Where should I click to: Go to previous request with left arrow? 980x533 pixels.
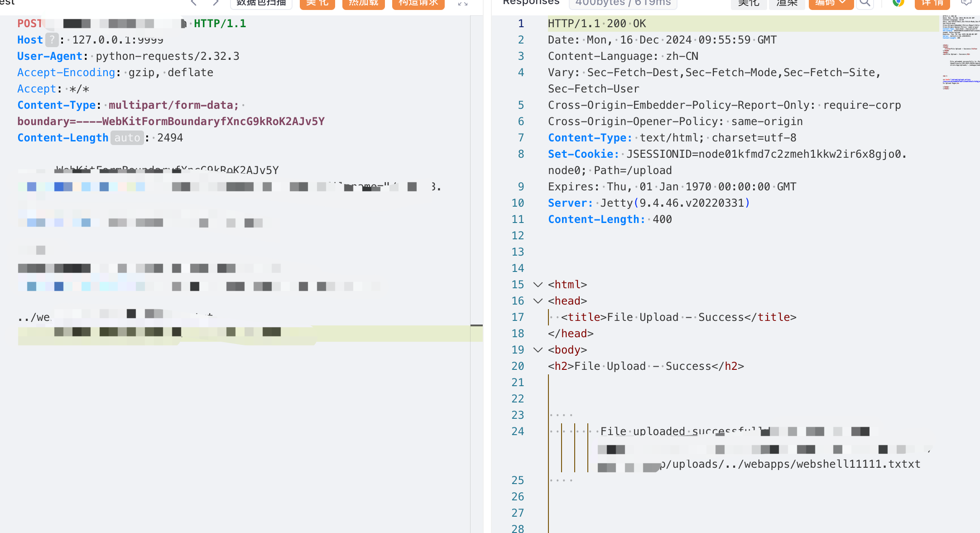[x=194, y=3]
